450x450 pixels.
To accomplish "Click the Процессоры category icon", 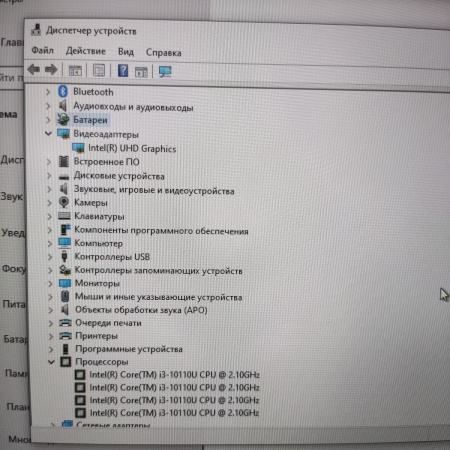I will [66, 362].
